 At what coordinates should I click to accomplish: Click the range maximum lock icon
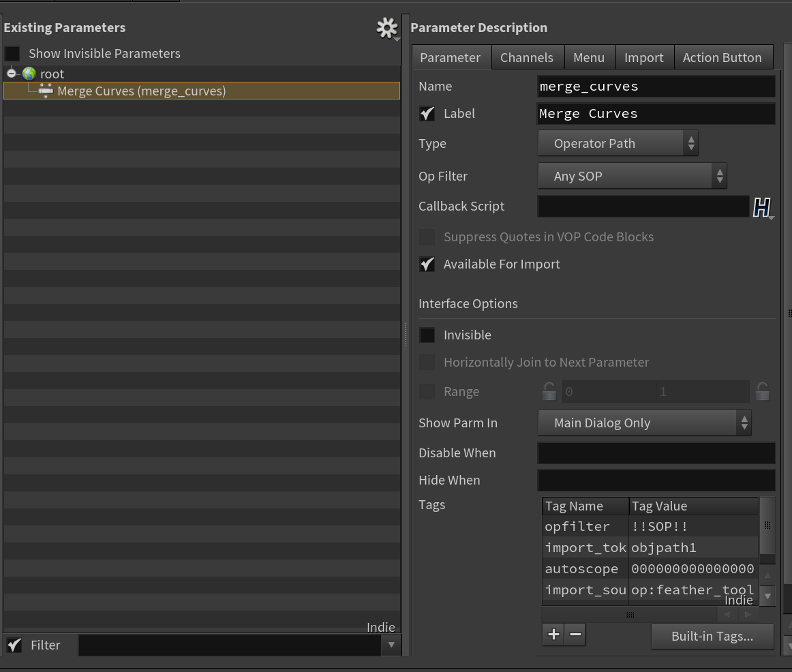[x=763, y=391]
